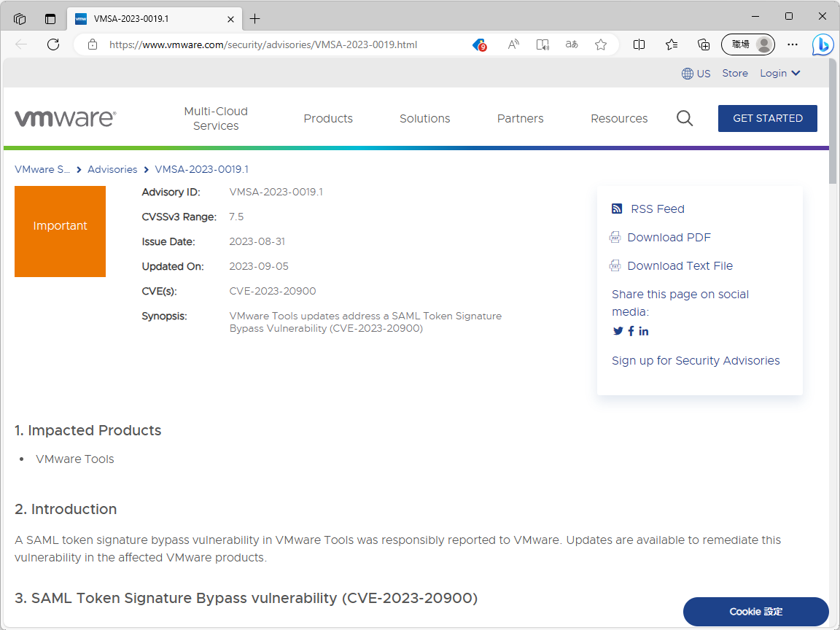The height and width of the screenshot is (630, 840).
Task: Add page to favorites star
Action: (601, 44)
